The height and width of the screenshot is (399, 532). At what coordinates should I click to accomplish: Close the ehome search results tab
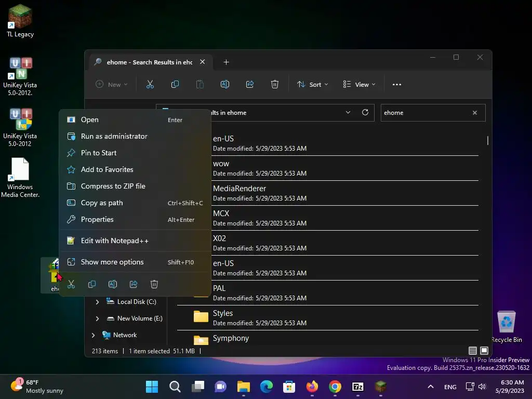coord(203,62)
